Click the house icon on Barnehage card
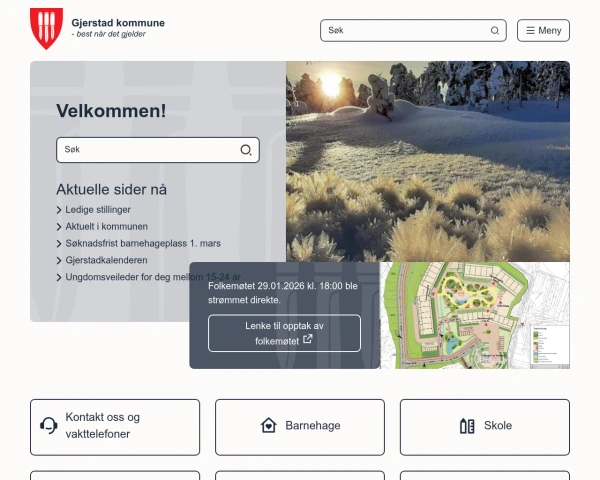 coord(268,426)
